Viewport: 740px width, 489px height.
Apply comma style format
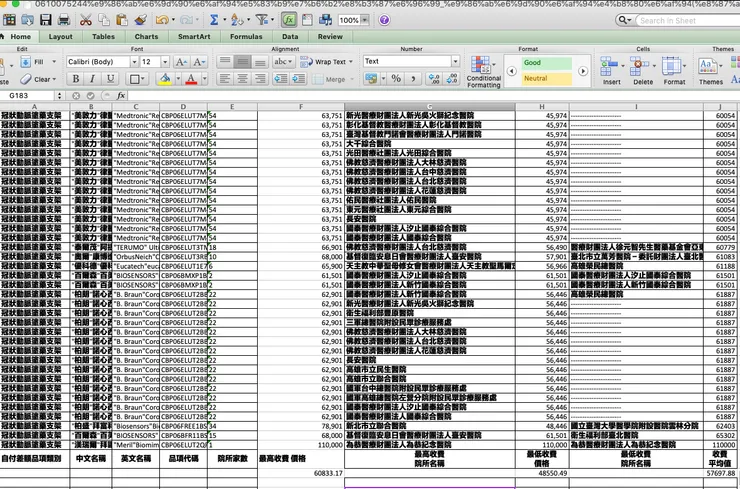pyautogui.click(x=413, y=79)
